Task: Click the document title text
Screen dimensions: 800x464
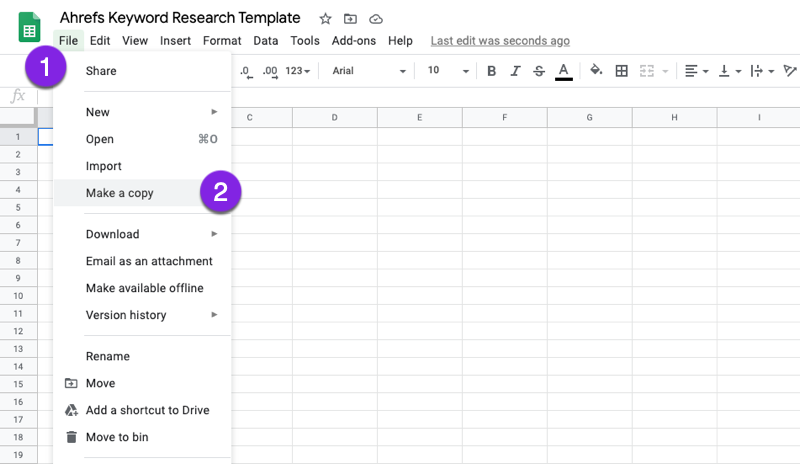Action: 180,18
